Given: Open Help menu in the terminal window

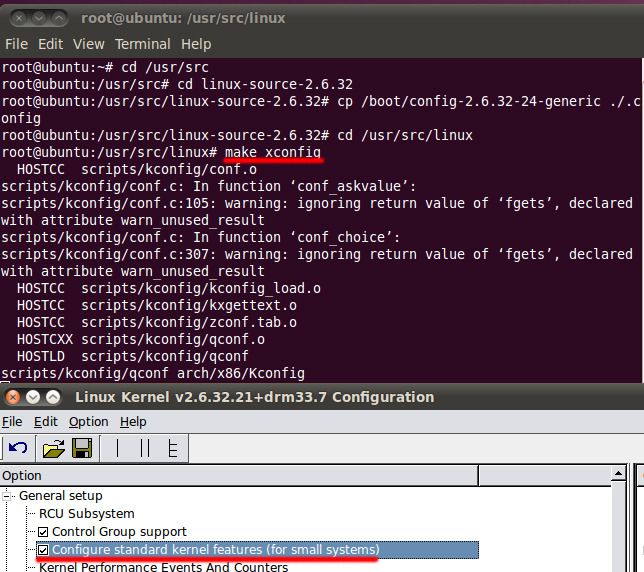Looking at the screenshot, I should (x=196, y=44).
